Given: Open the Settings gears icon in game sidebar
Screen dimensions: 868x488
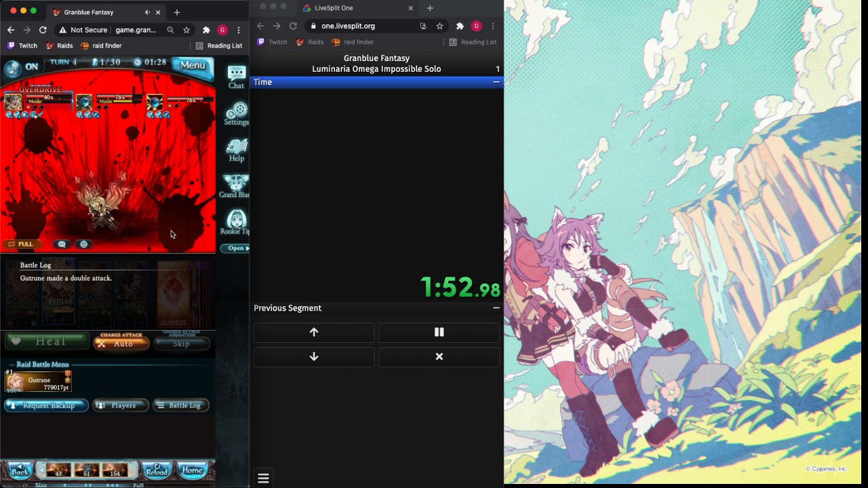Looking at the screenshot, I should 236,114.
